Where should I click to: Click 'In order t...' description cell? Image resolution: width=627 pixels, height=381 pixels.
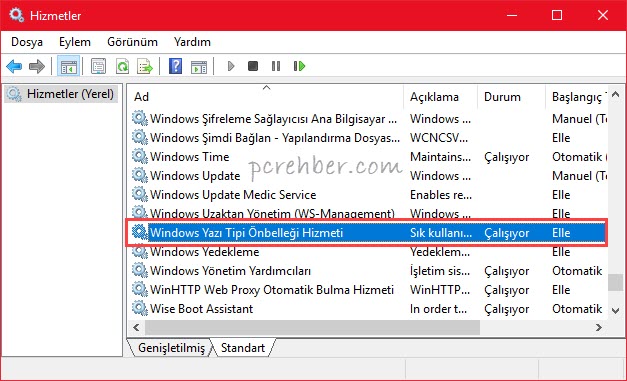point(438,309)
